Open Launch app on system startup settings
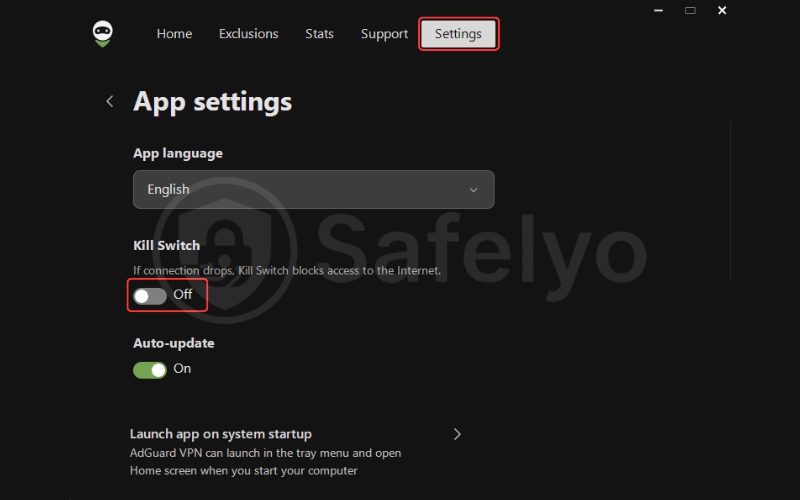 296,452
